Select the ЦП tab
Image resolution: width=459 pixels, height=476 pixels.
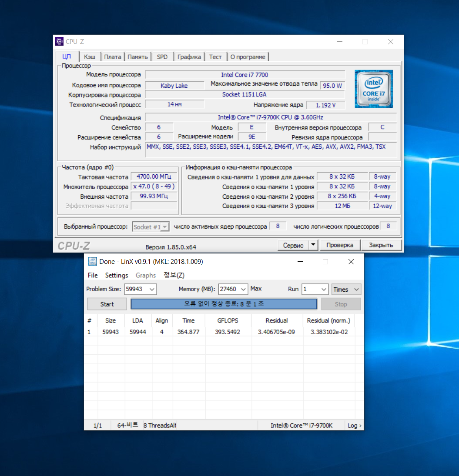[67, 57]
